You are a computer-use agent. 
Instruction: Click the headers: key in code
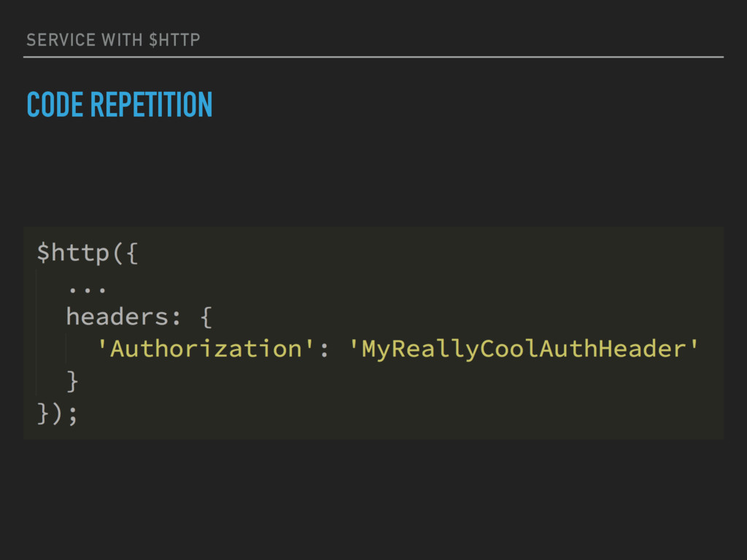124,316
